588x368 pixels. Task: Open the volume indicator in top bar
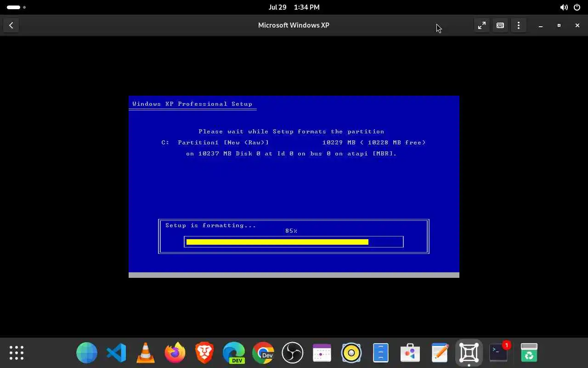click(x=564, y=7)
